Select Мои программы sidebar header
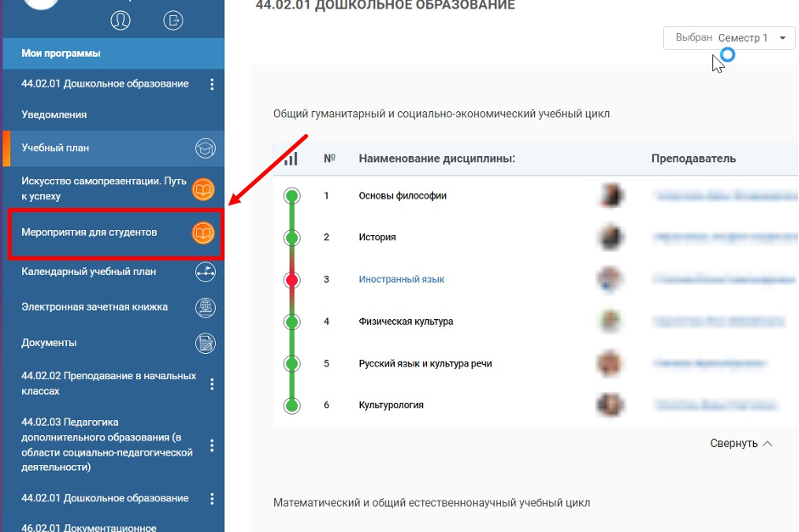The height and width of the screenshot is (532, 799). 61,53
